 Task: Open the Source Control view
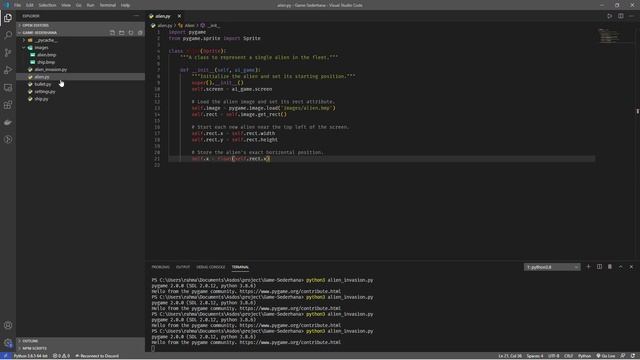pos(8,53)
